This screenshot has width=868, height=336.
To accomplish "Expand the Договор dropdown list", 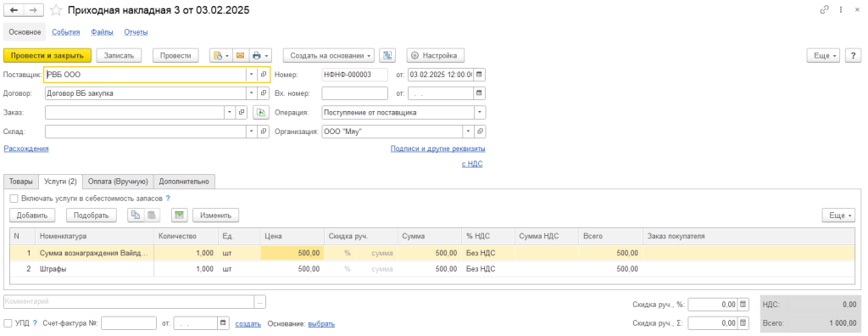I will pyautogui.click(x=251, y=93).
